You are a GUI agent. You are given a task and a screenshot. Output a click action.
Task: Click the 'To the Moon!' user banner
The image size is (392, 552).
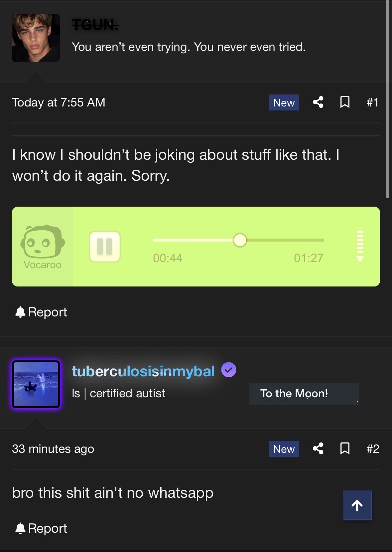click(304, 394)
